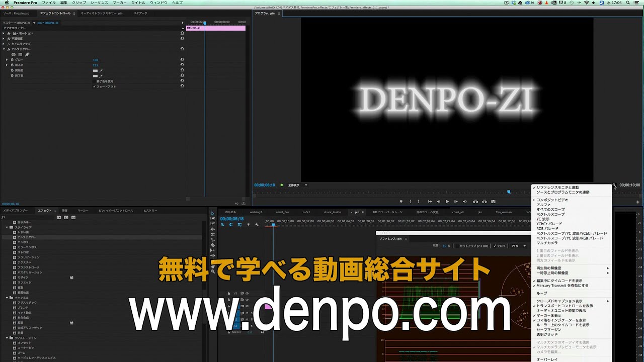Select the rectangle mask tool under アルファグロー
The width and height of the screenshot is (644, 362).
[20, 54]
